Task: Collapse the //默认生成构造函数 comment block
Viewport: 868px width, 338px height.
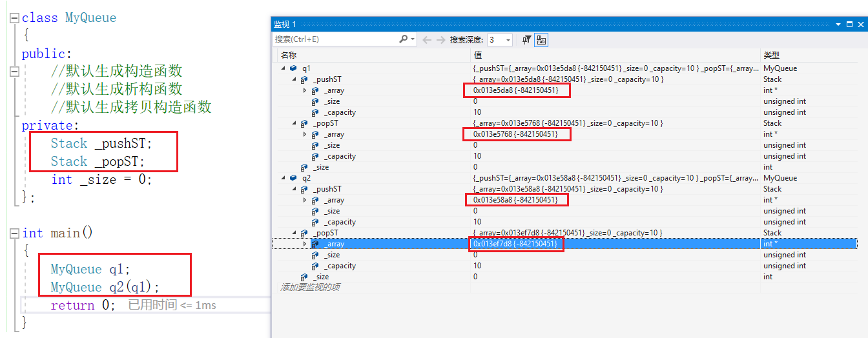Action: (x=14, y=71)
